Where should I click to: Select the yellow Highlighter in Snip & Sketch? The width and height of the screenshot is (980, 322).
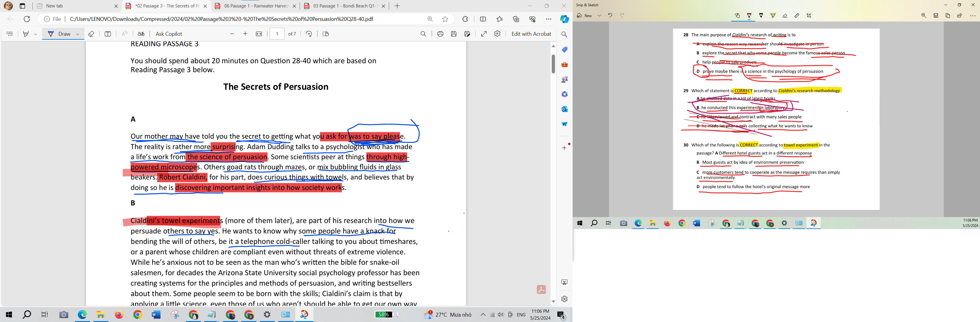pyautogui.click(x=773, y=16)
